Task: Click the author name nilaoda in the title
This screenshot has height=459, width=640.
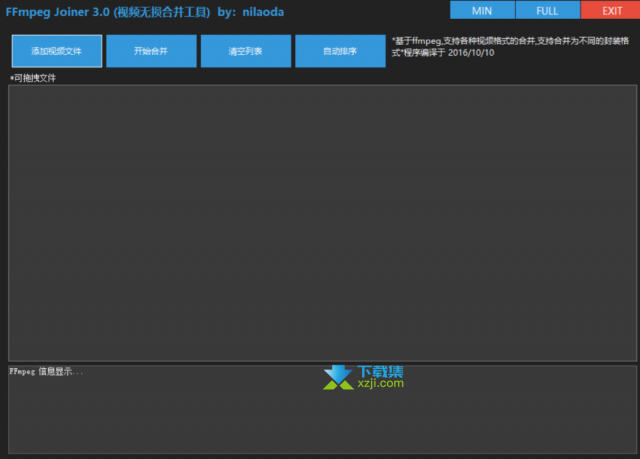Action: pos(263,12)
